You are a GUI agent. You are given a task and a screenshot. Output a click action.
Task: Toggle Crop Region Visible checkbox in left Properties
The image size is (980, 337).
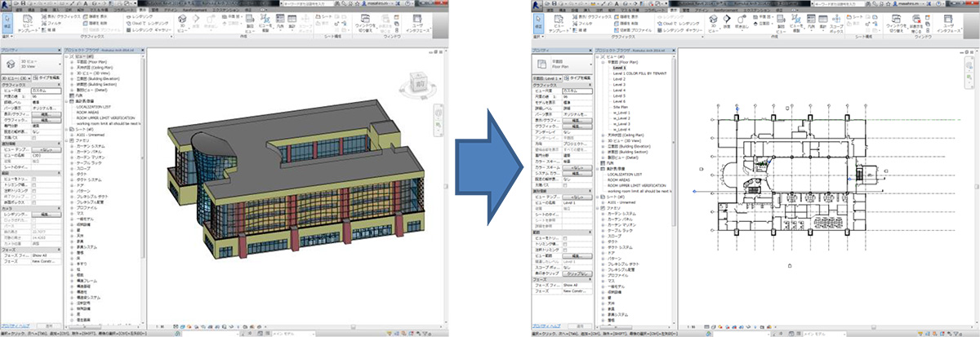coord(34,184)
